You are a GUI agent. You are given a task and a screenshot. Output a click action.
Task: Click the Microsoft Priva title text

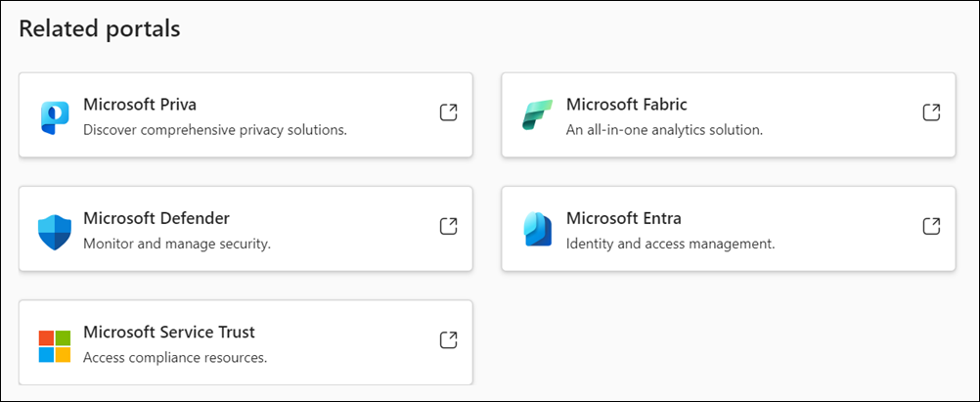pos(141,105)
